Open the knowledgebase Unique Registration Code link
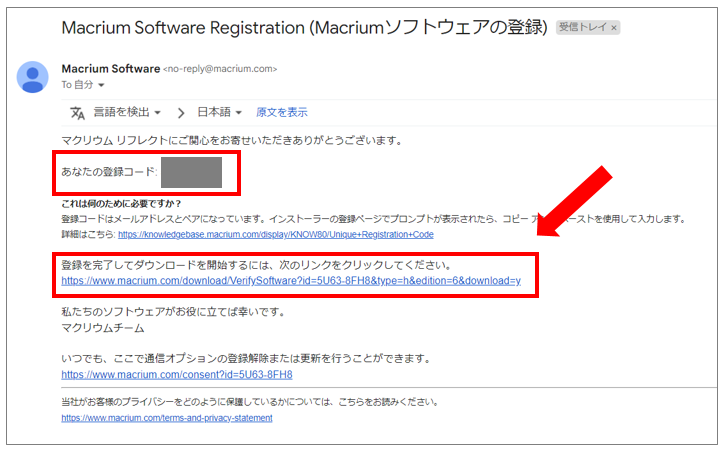 coord(276,235)
